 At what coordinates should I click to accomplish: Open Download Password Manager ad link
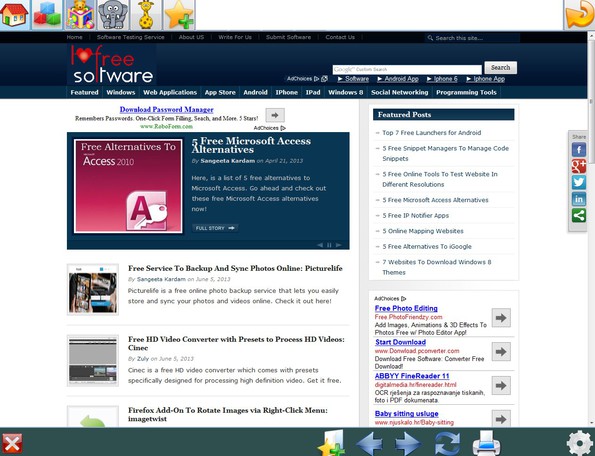(x=167, y=110)
